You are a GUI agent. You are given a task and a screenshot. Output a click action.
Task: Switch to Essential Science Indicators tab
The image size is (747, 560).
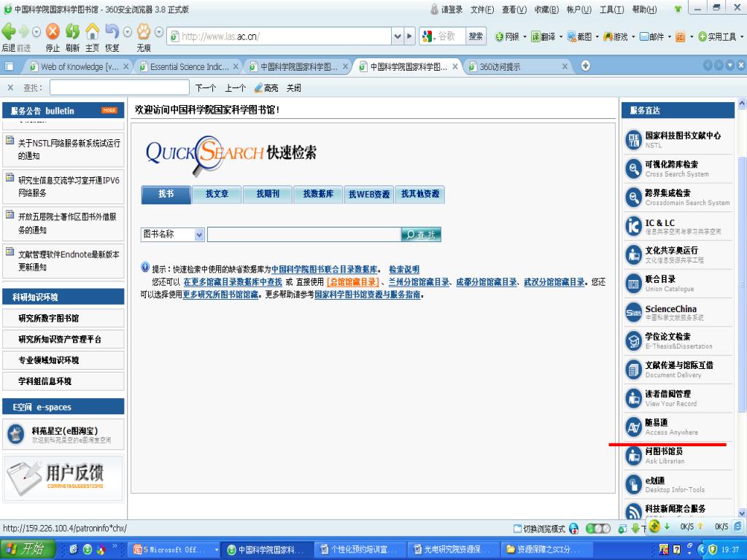189,66
